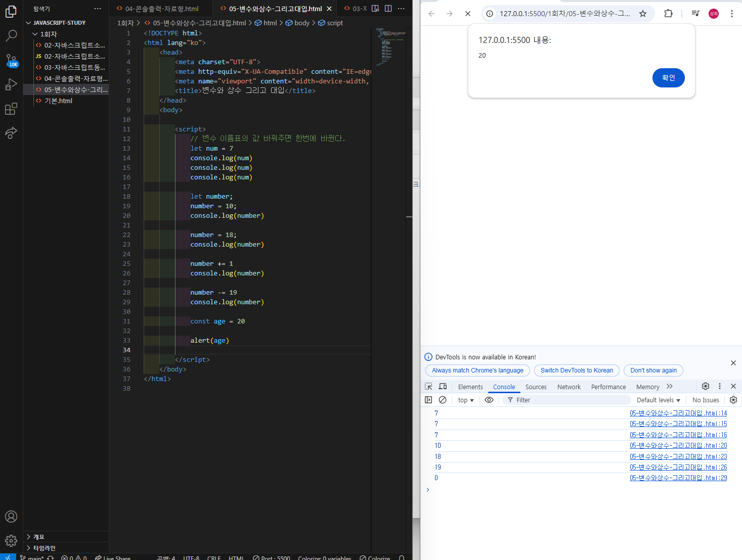Activate the DevTools inspect element picker
742x560 pixels.
click(428, 387)
